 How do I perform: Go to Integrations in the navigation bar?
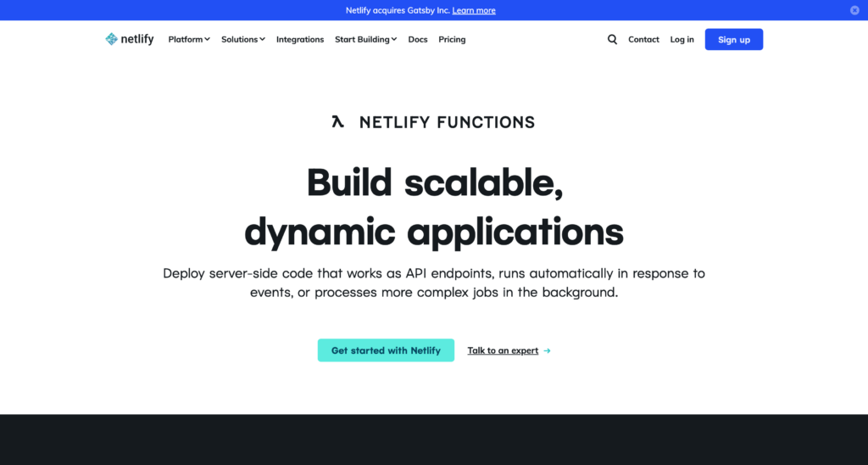tap(300, 39)
